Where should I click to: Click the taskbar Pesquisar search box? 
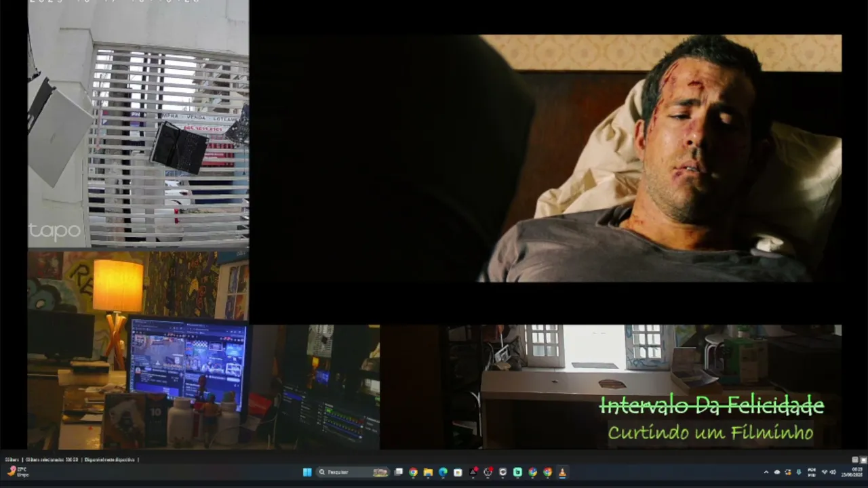353,472
